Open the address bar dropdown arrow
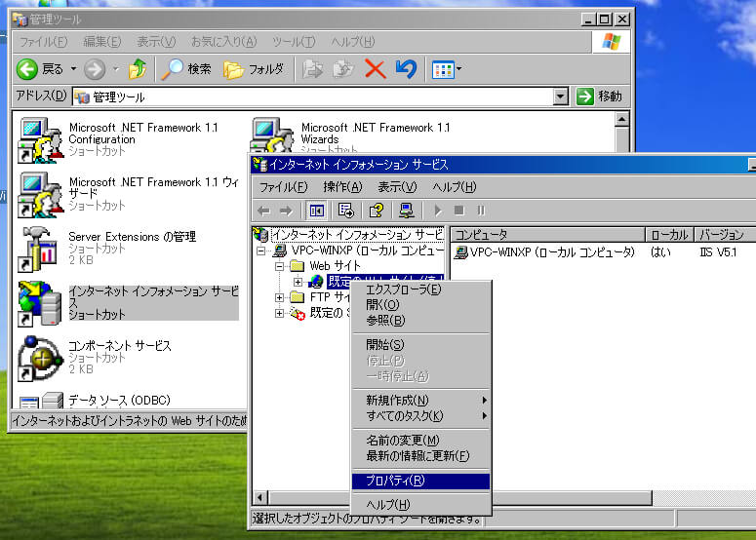756x540 pixels. [x=560, y=96]
